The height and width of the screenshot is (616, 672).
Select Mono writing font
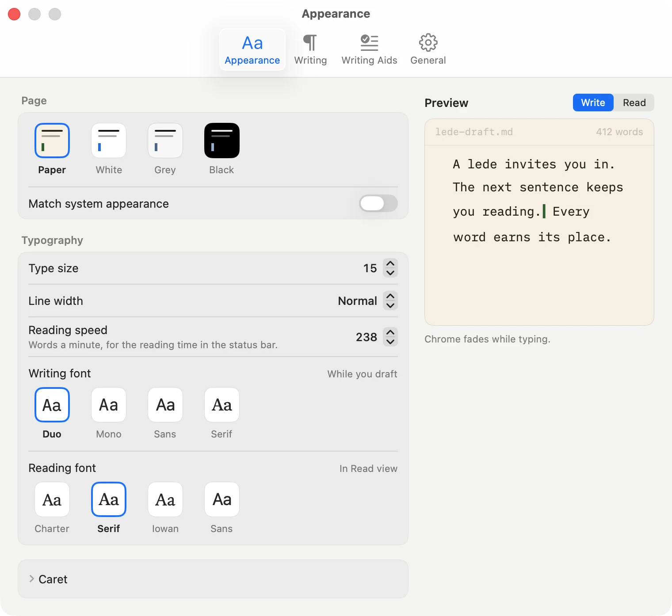pyautogui.click(x=109, y=405)
